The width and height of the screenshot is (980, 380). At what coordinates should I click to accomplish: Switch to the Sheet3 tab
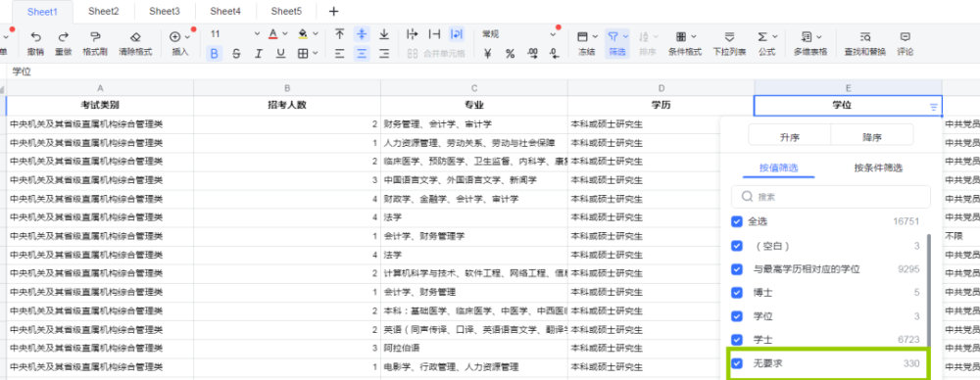pyautogui.click(x=165, y=11)
